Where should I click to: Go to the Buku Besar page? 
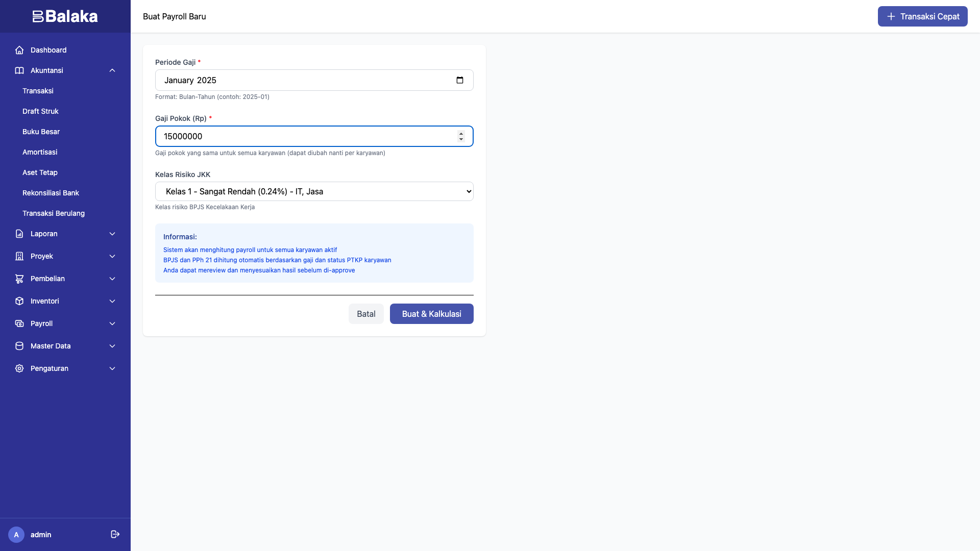(41, 132)
